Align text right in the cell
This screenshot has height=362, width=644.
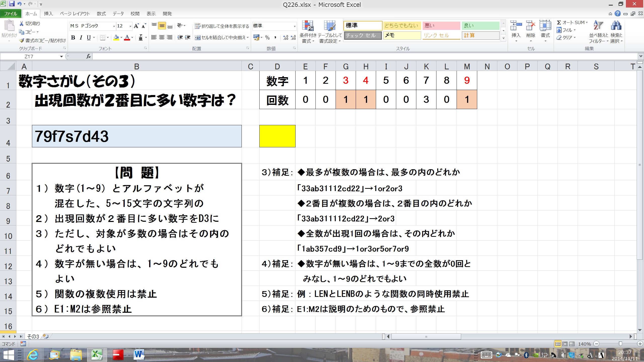click(x=170, y=37)
